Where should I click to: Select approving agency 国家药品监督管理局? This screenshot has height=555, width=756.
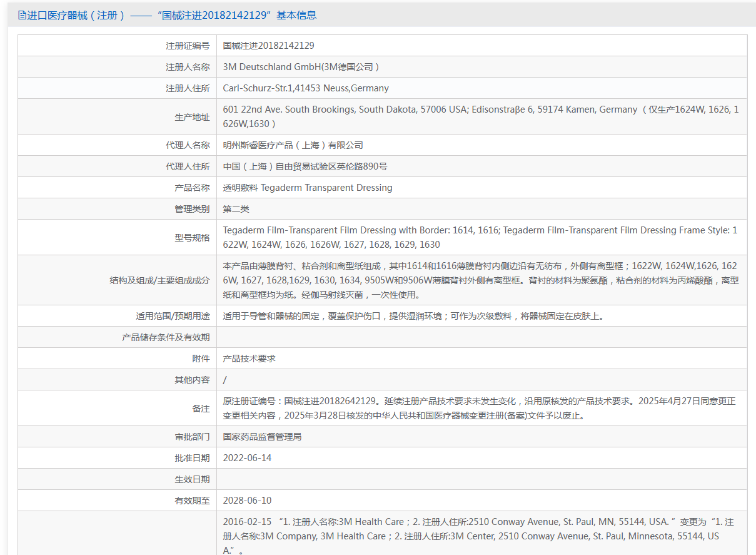[263, 437]
